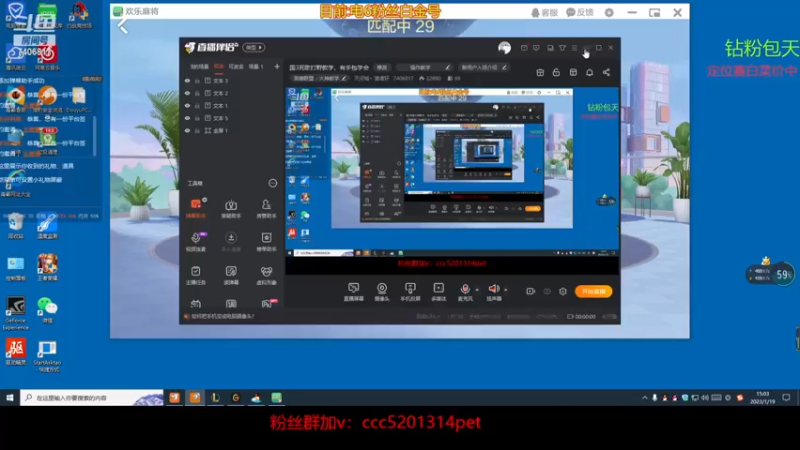Click the Windows taskbar search box
This screenshot has width=800, height=450.
click(92, 397)
